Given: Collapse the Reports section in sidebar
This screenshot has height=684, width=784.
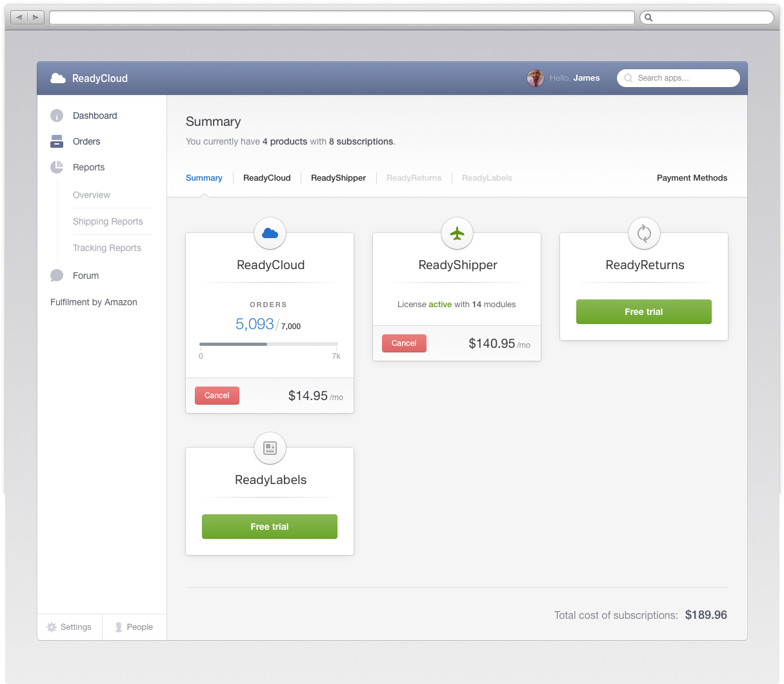Looking at the screenshot, I should [88, 167].
